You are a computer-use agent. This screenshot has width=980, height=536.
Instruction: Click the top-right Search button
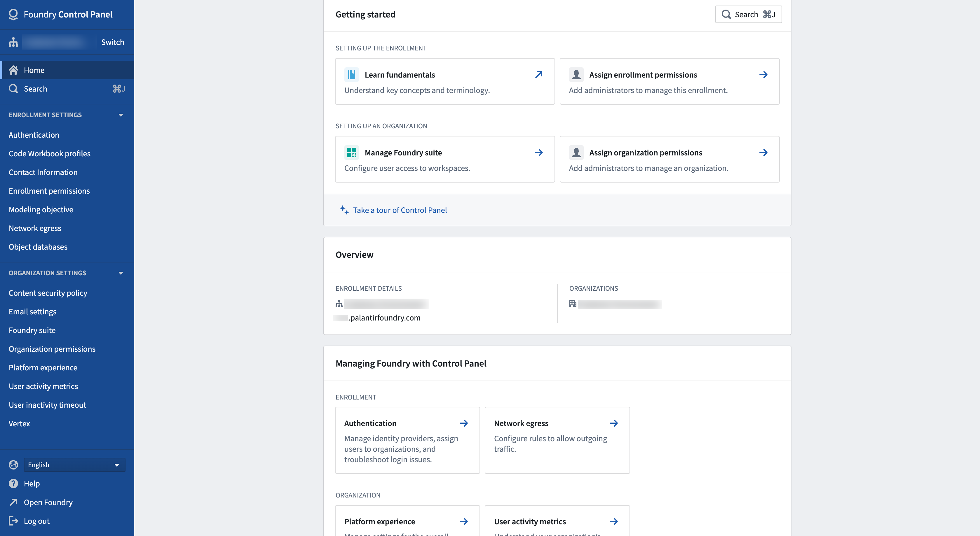point(748,15)
